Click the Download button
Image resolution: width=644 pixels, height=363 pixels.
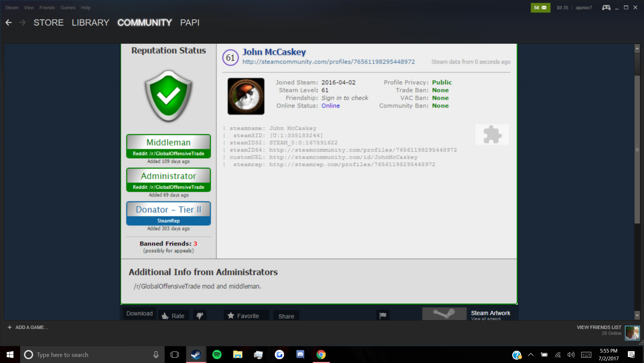click(x=139, y=314)
